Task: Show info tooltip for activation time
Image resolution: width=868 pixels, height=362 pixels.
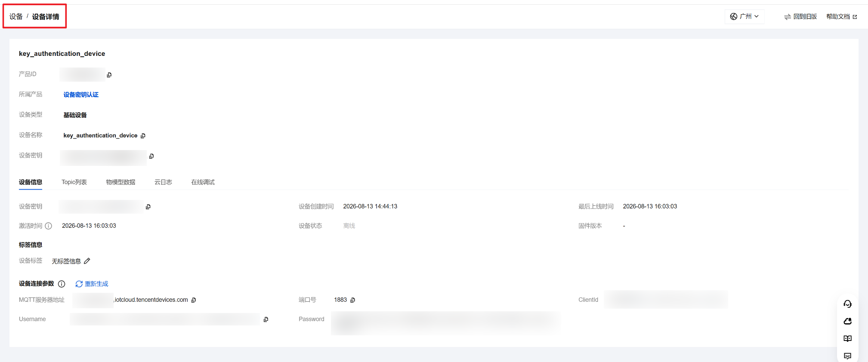Action: pyautogui.click(x=49, y=226)
